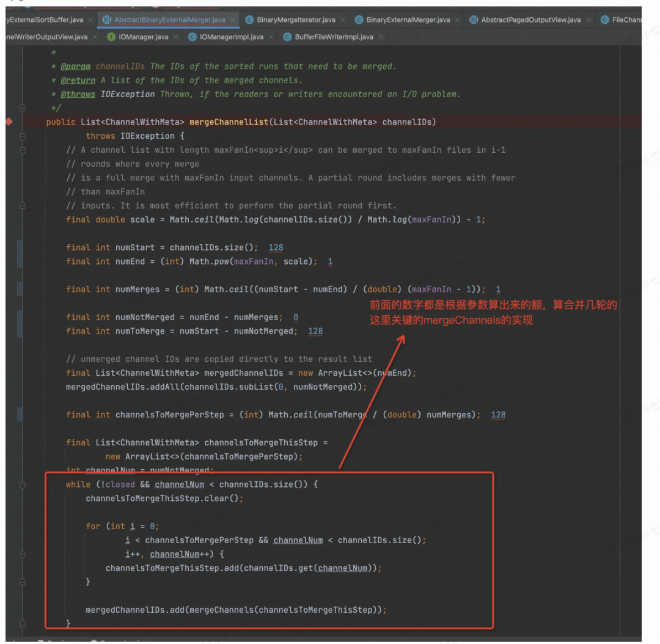Close the BufferFileWriterImpl.java tab

pyautogui.click(x=381, y=37)
